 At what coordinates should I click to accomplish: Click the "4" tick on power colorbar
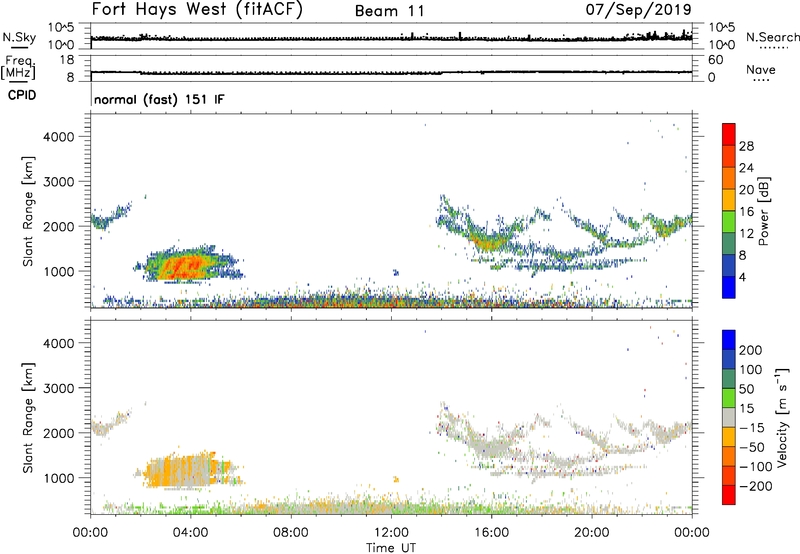(743, 277)
